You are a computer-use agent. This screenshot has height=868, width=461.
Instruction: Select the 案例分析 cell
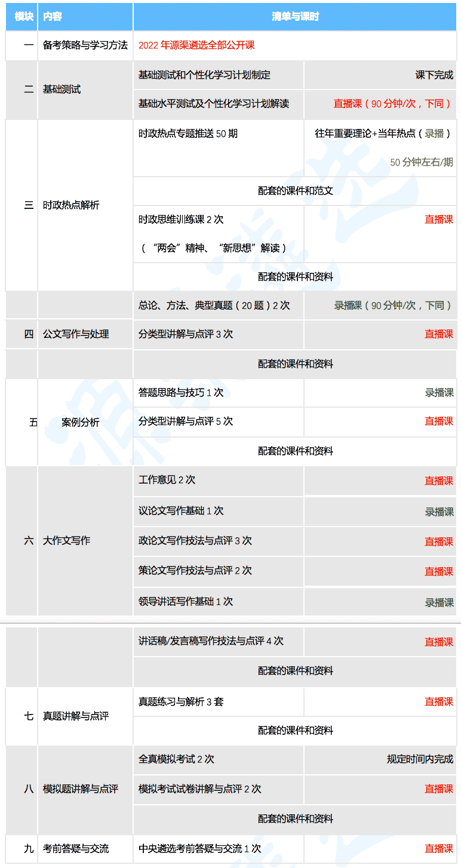point(85,423)
